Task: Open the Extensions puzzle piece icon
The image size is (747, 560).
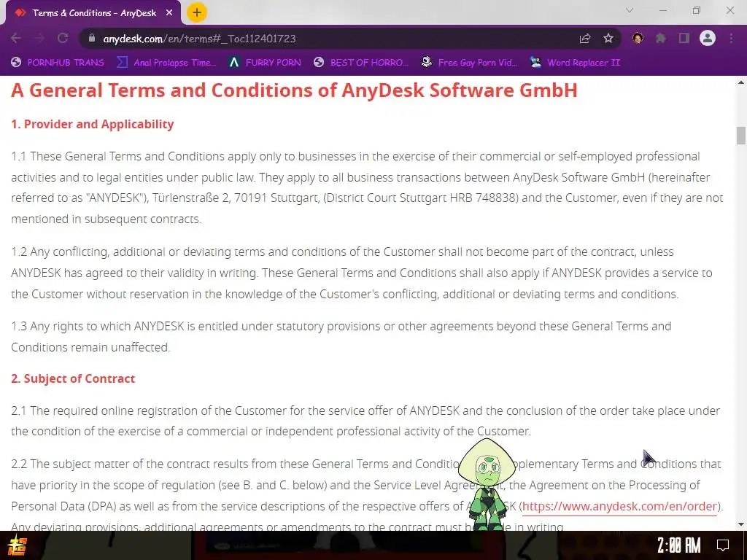Action: (x=661, y=38)
